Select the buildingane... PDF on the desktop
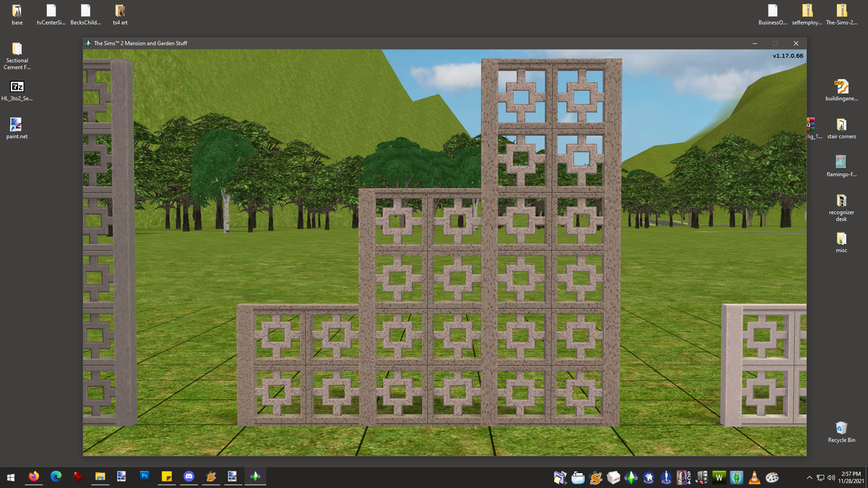Viewport: 868px width, 488px height. coord(842,91)
